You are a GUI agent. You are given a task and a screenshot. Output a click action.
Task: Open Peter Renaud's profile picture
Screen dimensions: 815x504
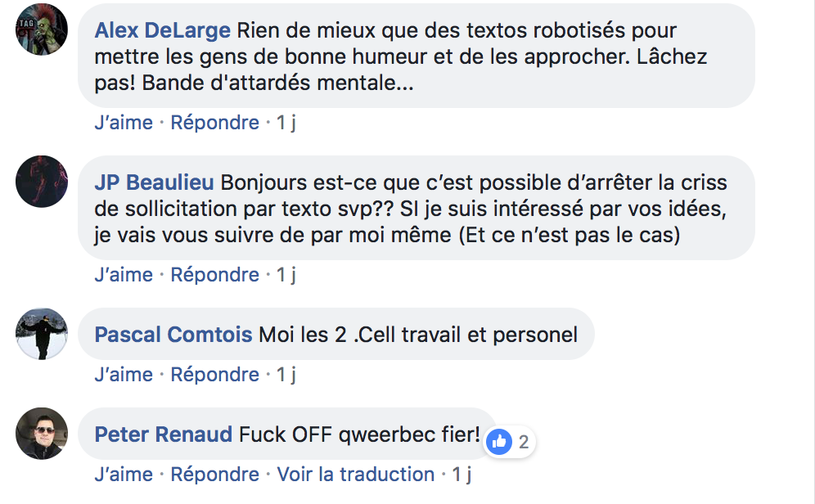tap(42, 434)
